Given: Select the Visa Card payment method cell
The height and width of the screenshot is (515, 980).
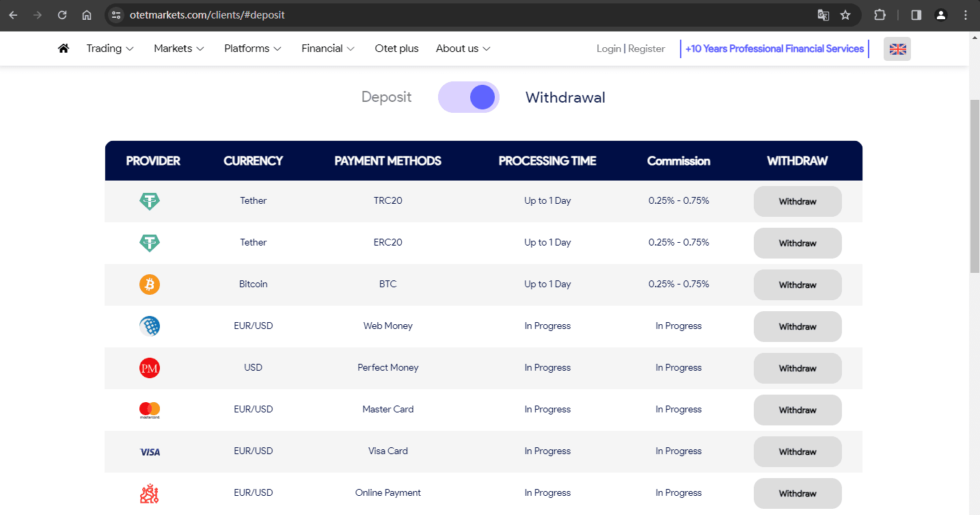Looking at the screenshot, I should [387, 451].
